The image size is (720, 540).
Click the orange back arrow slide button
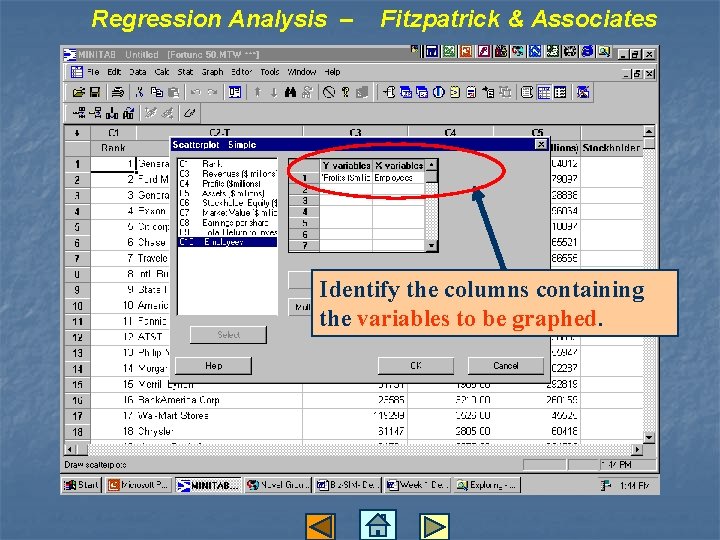pos(320,526)
